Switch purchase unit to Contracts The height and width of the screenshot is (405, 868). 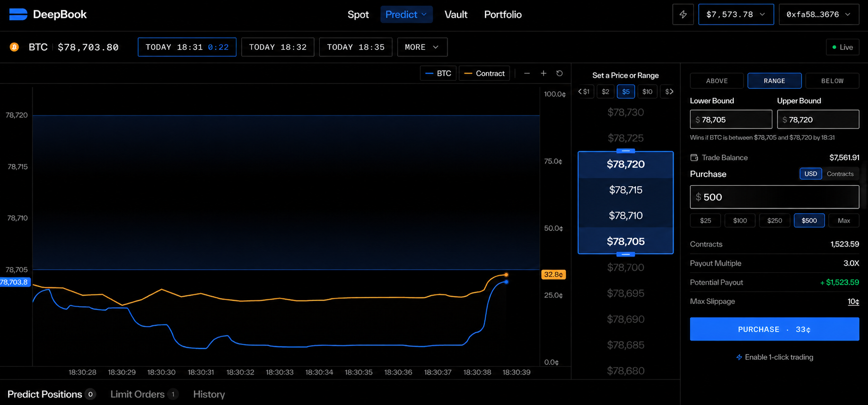click(x=840, y=174)
